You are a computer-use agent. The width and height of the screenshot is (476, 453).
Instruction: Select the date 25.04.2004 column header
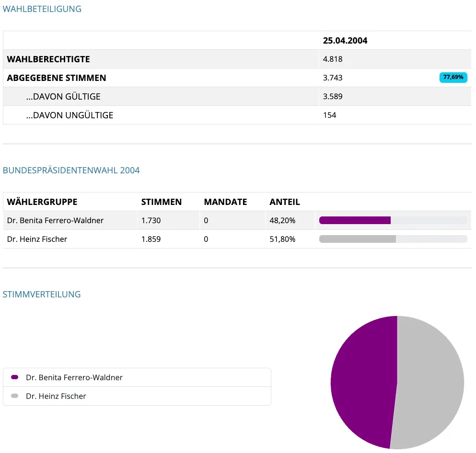[345, 41]
